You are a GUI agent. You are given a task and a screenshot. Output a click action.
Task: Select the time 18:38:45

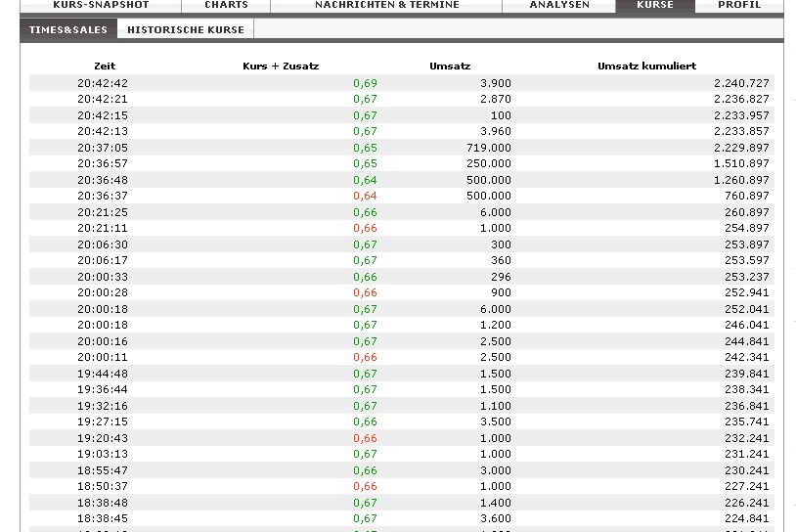(x=103, y=518)
